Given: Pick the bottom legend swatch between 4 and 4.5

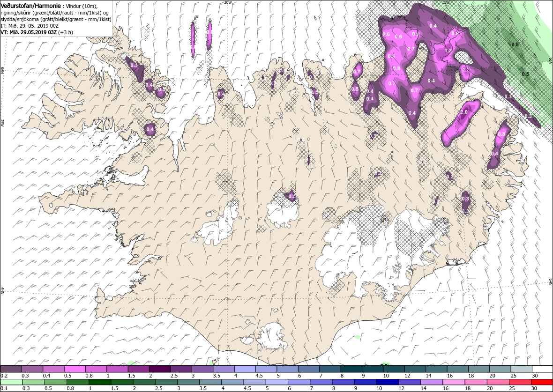Looking at the screenshot, I should point(232,382).
